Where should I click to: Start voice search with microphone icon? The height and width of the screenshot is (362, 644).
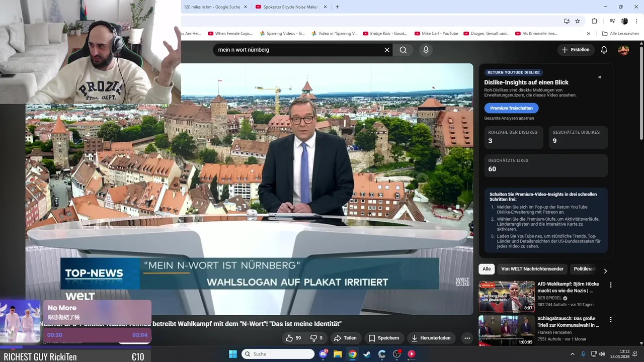[426, 50]
